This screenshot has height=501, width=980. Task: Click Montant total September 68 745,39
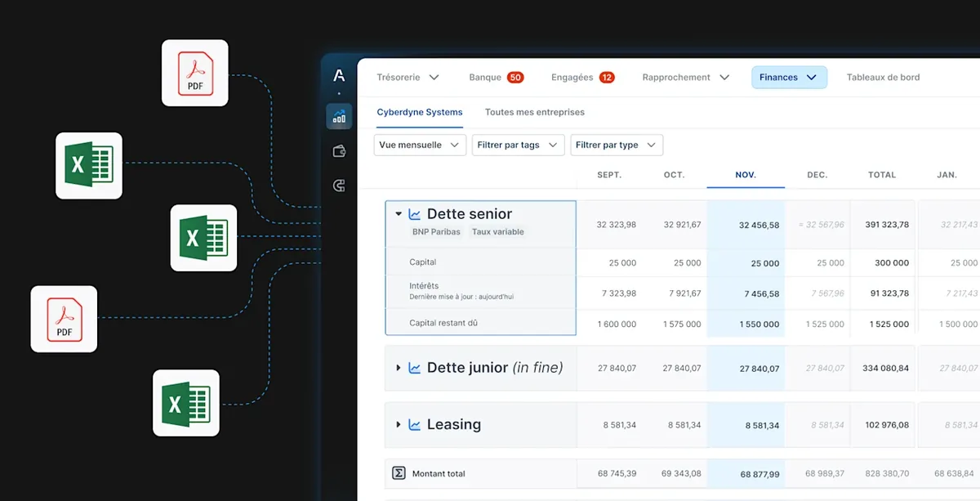click(617, 474)
